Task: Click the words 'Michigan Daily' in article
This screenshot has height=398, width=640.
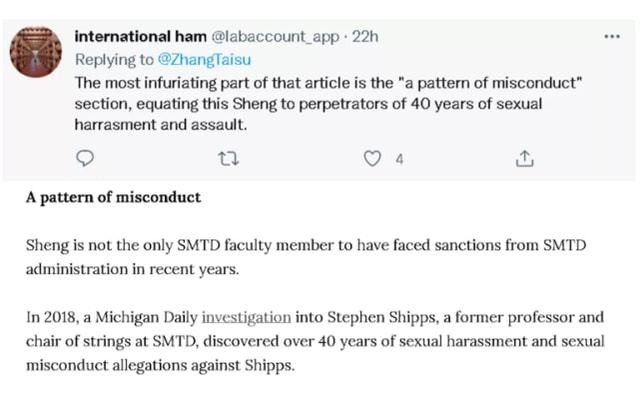Action: click(x=147, y=317)
